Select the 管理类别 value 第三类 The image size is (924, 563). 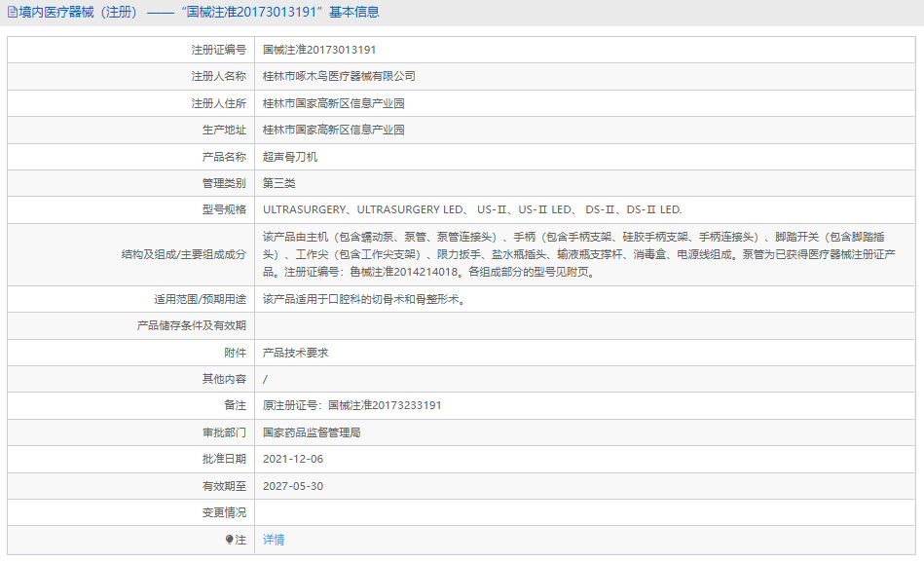point(277,182)
